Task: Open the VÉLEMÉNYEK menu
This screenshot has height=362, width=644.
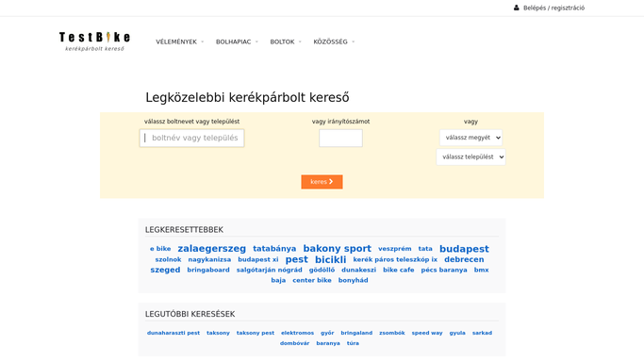Action: 179,41
